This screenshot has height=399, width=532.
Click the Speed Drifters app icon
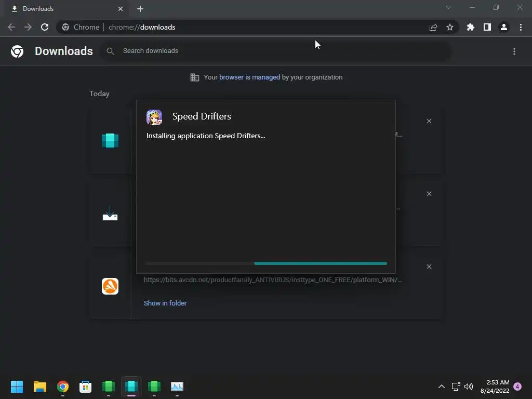point(154,117)
